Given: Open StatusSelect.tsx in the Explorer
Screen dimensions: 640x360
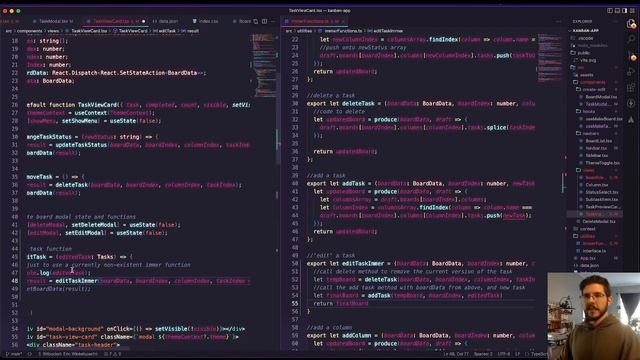Looking at the screenshot, I should (x=601, y=192).
